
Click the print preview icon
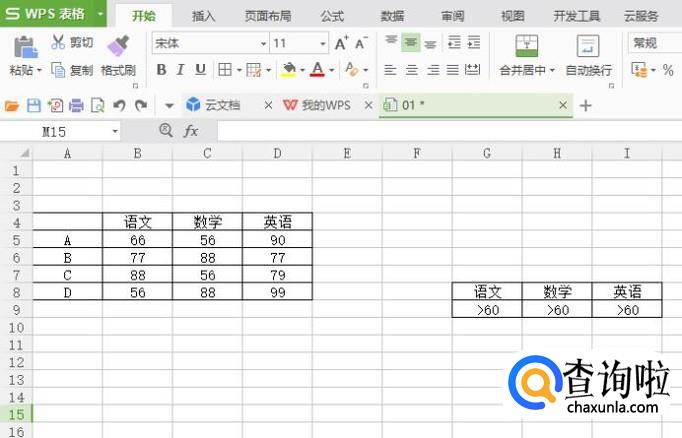click(98, 105)
